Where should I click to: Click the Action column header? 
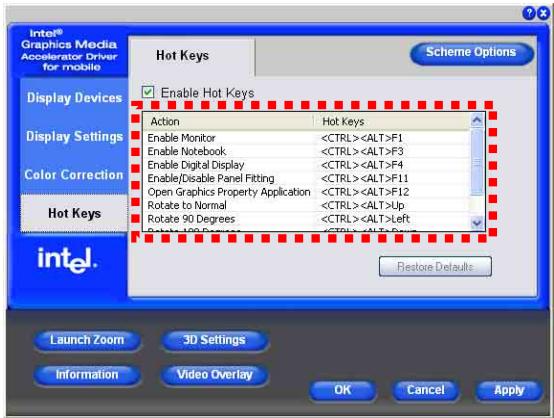(229, 122)
